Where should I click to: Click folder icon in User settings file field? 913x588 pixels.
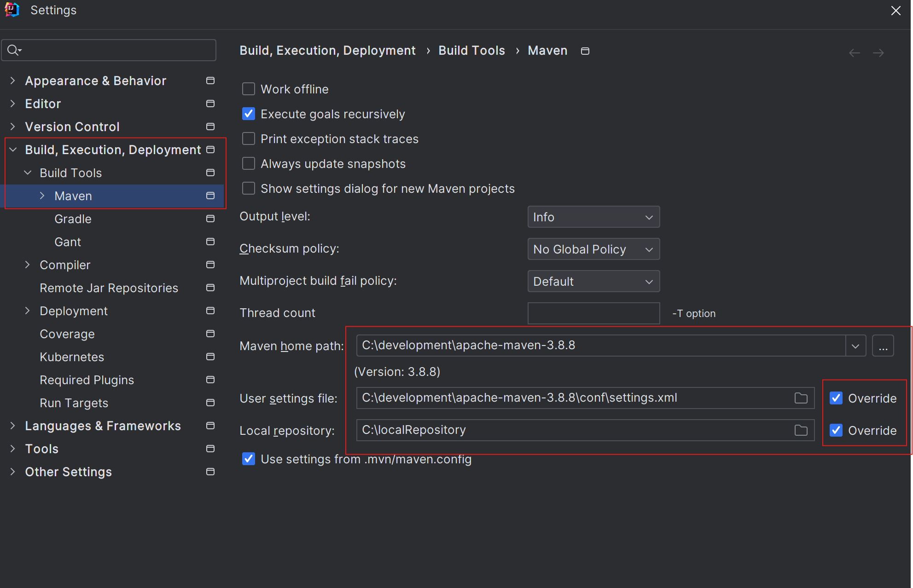click(801, 398)
